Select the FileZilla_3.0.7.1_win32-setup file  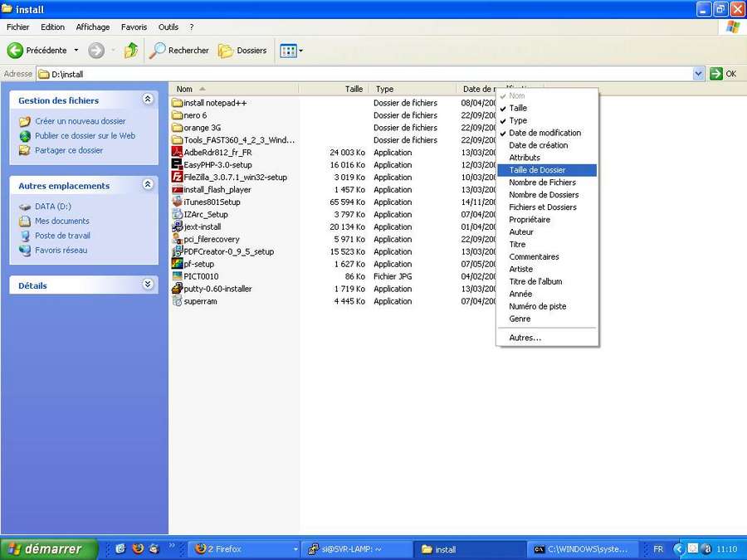[235, 178]
